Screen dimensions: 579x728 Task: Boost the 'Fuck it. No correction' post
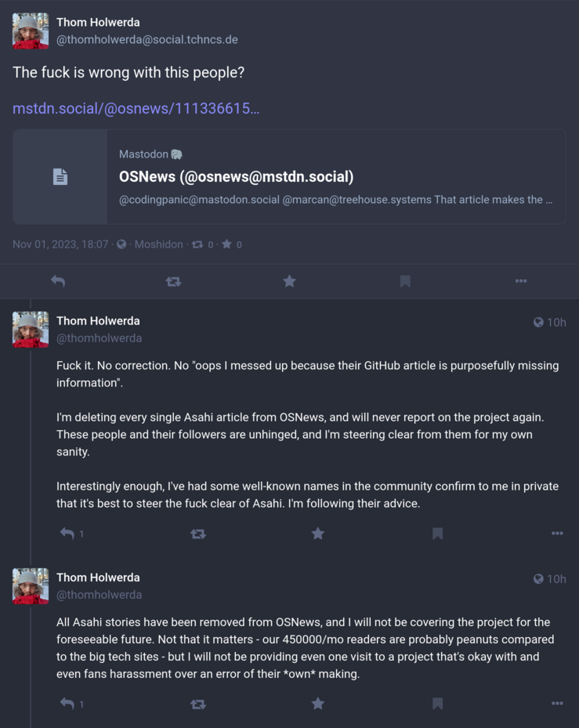coord(198,534)
